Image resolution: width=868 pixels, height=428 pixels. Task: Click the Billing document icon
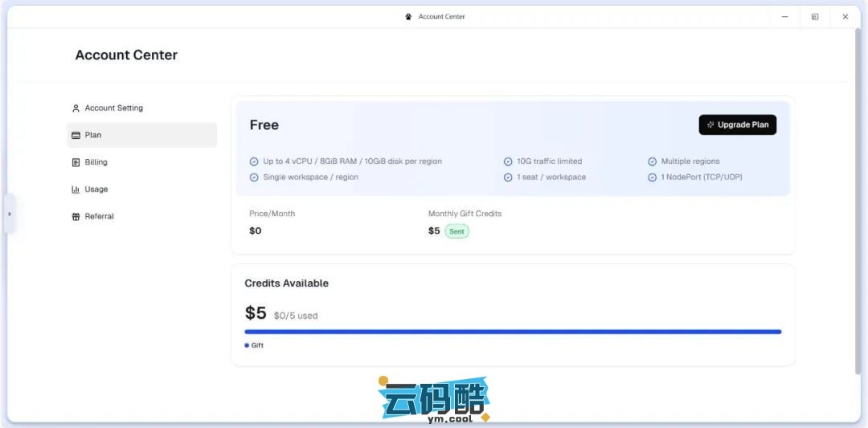(x=76, y=162)
